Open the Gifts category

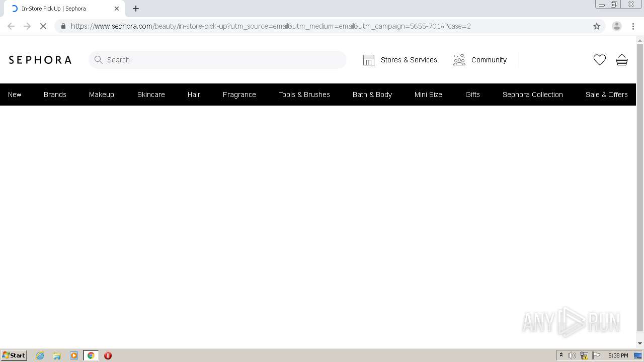tap(472, 95)
